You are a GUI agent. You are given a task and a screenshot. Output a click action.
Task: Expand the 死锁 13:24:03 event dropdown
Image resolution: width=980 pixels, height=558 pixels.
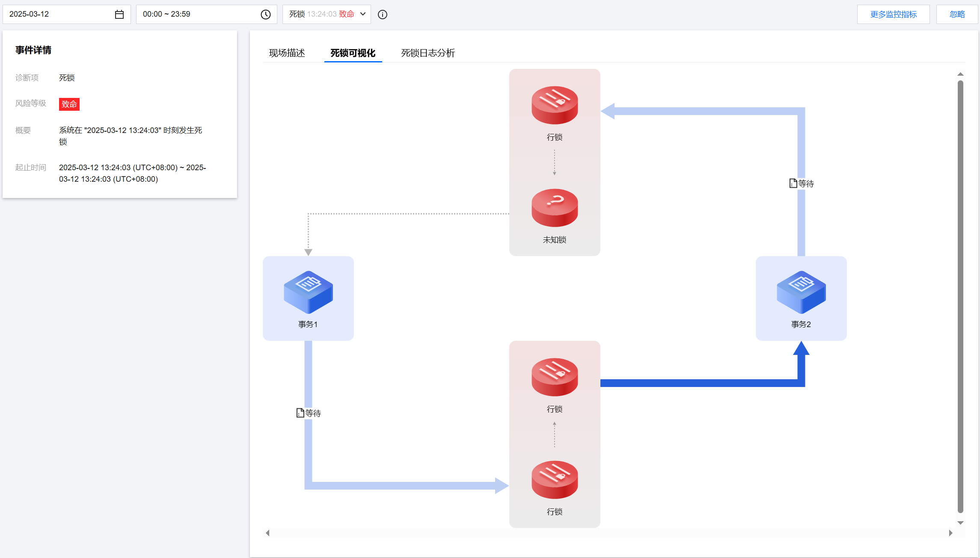[327, 15]
